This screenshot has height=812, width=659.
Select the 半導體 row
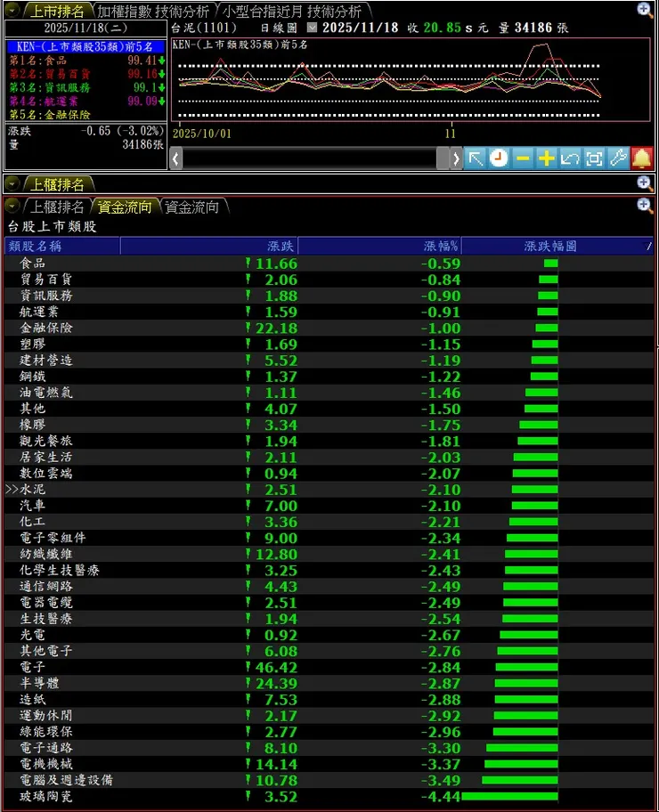[329, 684]
